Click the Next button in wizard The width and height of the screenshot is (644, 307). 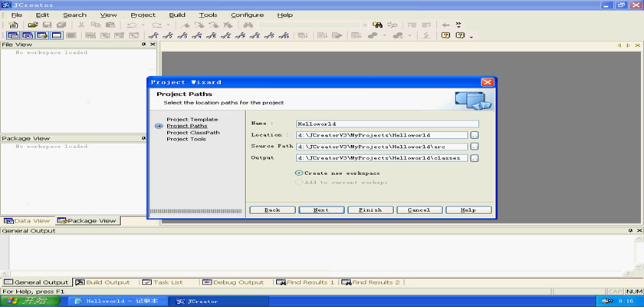point(321,210)
